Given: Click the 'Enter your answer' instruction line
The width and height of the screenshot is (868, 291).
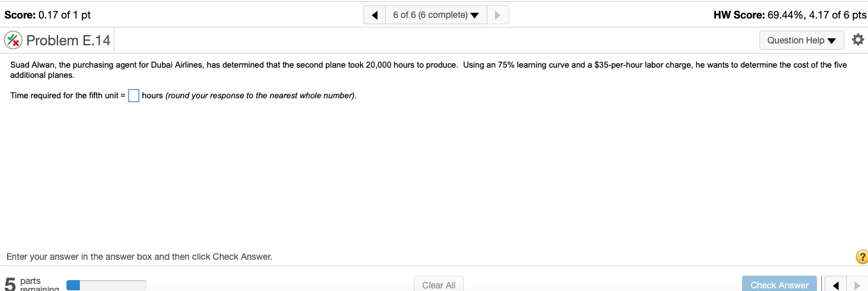Looking at the screenshot, I should tap(139, 257).
